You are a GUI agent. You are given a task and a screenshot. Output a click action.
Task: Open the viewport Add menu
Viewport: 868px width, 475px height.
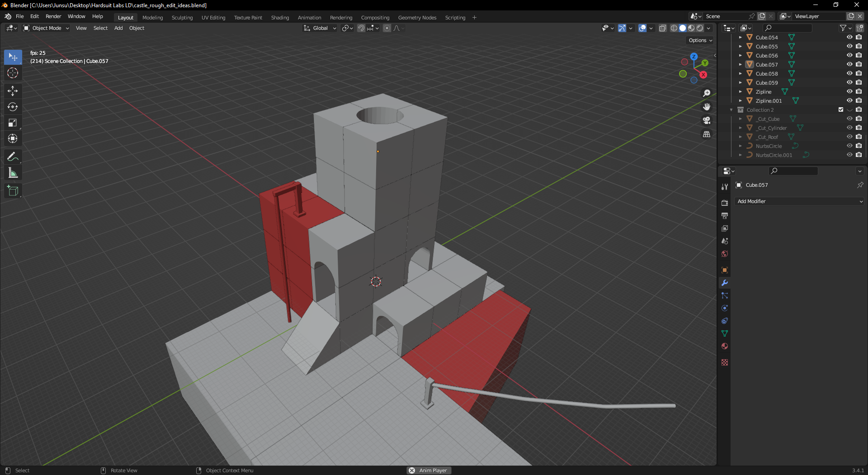(118, 28)
